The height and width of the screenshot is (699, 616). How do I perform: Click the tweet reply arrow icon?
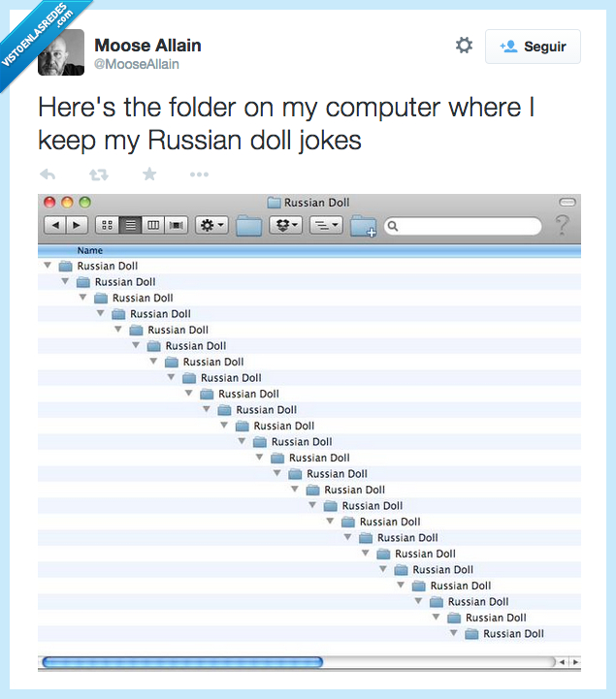(49, 175)
